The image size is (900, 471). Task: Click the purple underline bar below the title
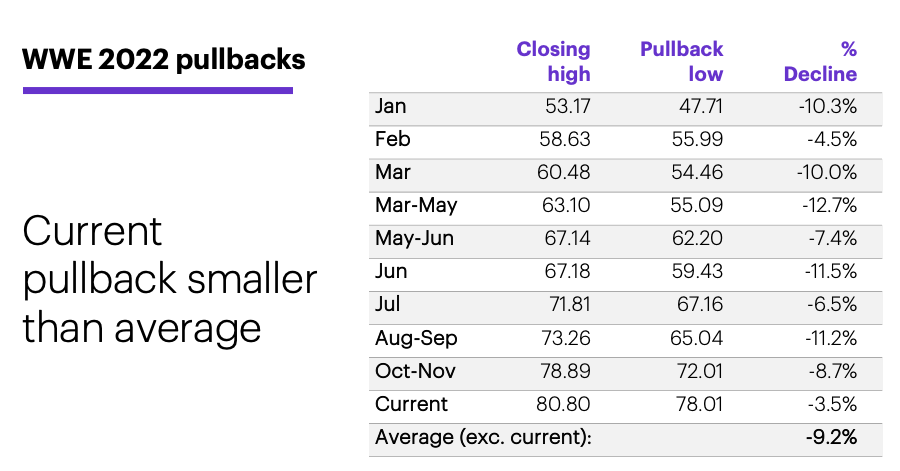(158, 90)
